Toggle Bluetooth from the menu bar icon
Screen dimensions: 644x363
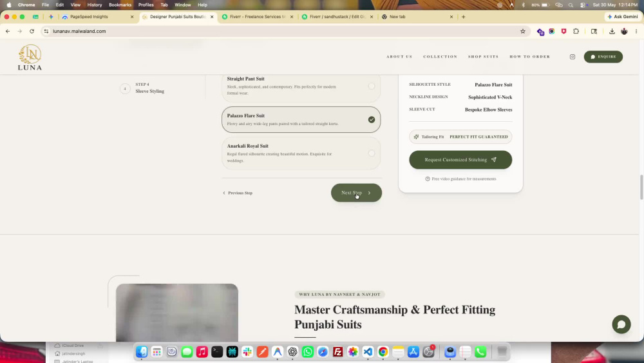(523, 5)
